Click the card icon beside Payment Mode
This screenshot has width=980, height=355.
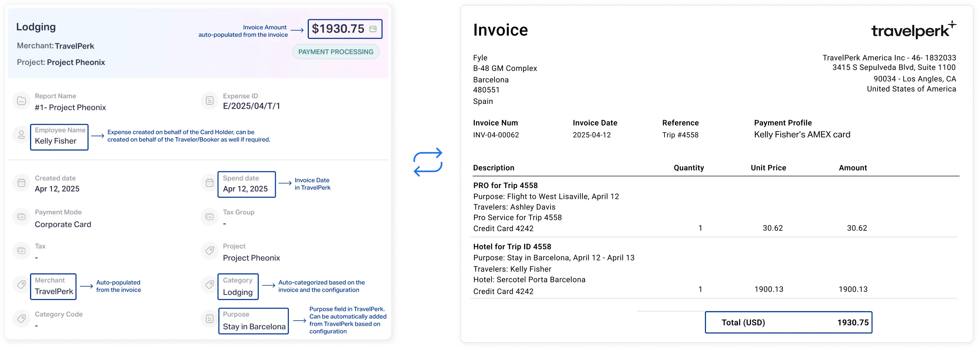pyautogui.click(x=22, y=217)
